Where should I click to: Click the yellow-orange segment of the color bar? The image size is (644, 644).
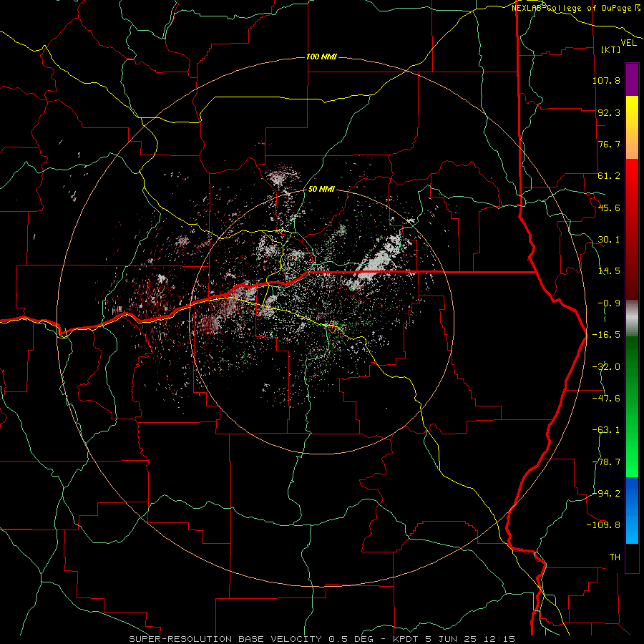[x=632, y=127]
